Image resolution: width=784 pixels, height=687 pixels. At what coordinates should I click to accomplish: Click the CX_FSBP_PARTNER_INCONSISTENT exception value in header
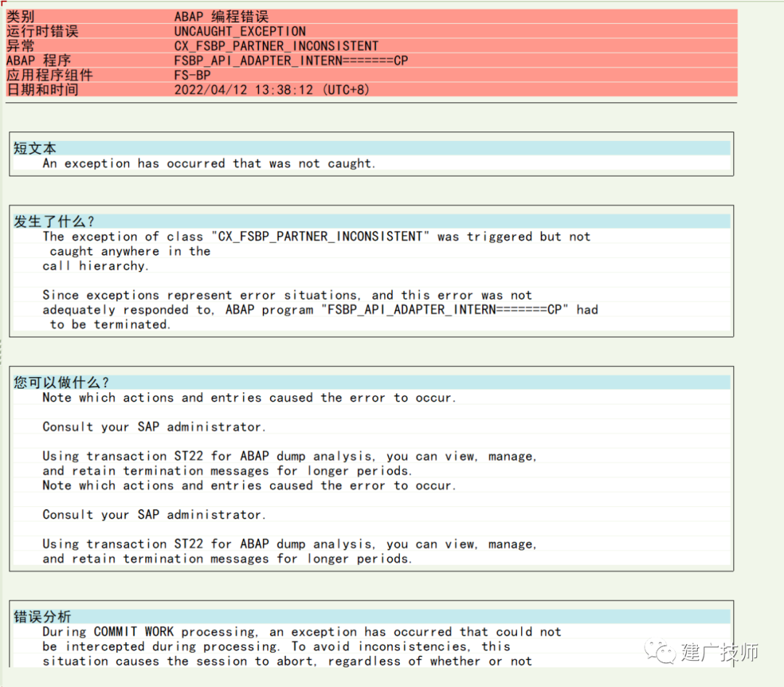coord(276,46)
